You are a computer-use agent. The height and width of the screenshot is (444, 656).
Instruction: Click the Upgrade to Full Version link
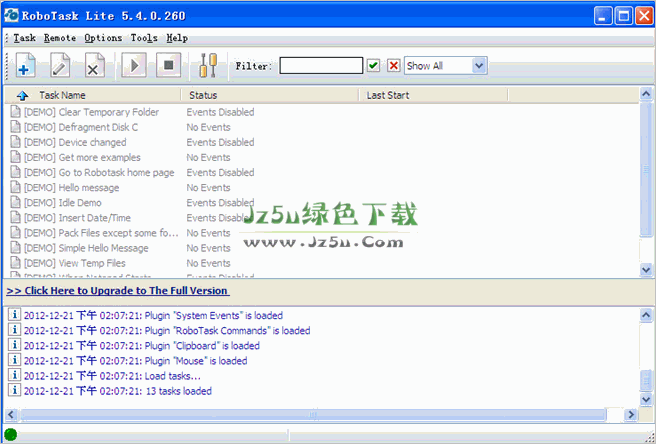pyautogui.click(x=118, y=290)
